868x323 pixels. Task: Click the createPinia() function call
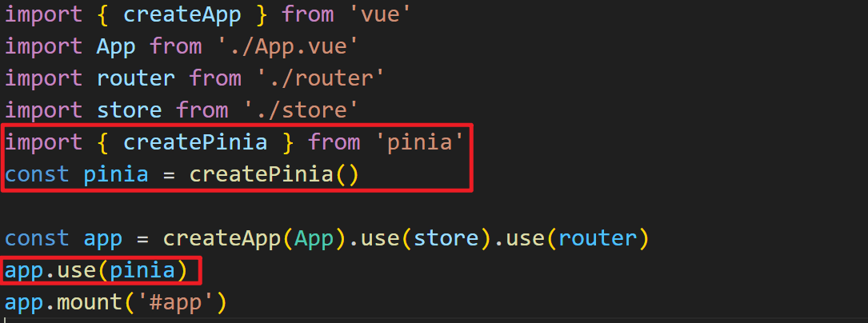point(274,175)
